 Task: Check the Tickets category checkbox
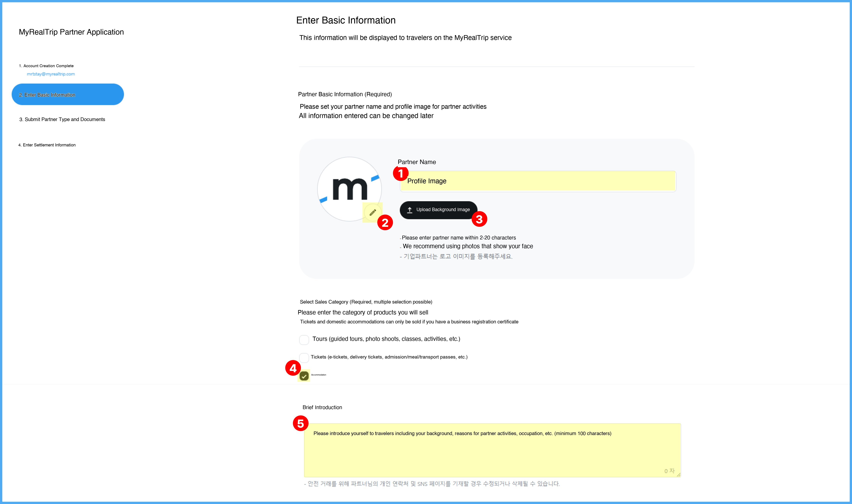pyautogui.click(x=304, y=357)
